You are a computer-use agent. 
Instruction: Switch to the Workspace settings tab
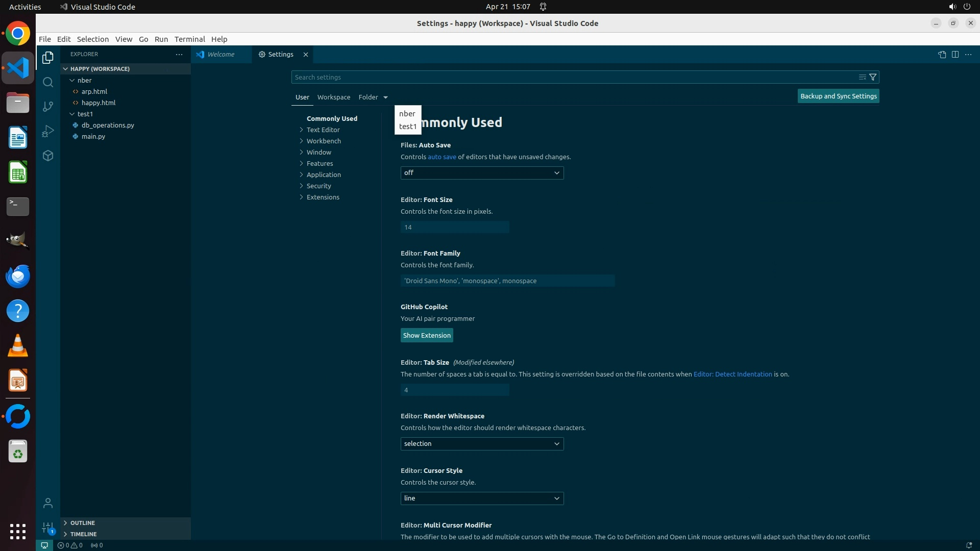pyautogui.click(x=333, y=97)
